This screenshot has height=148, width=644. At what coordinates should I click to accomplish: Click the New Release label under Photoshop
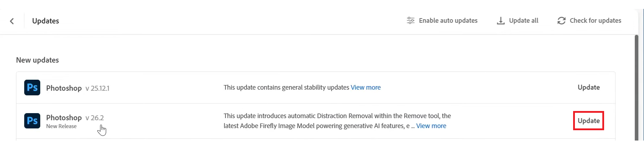coord(61,126)
